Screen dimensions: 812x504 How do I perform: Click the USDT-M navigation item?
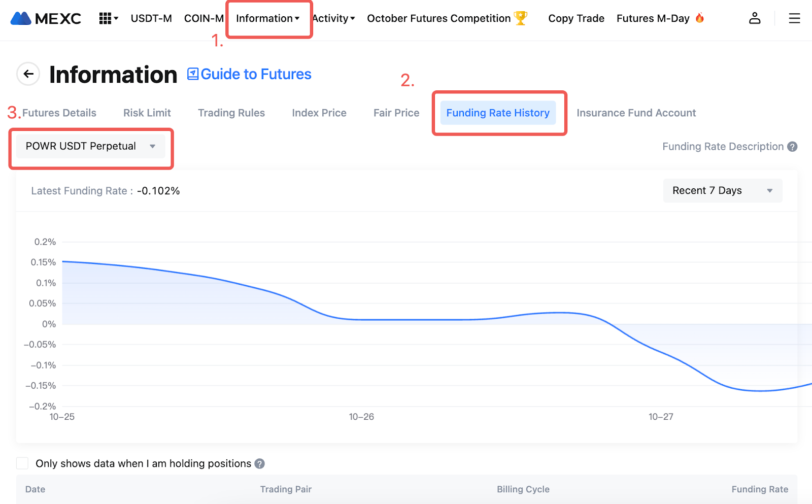click(151, 19)
